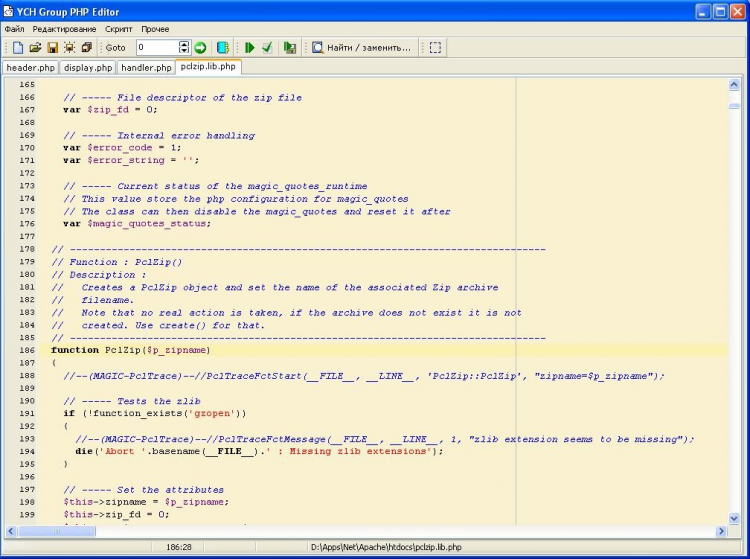The image size is (750, 559).
Task: Click the teal book icon in toolbar
Action: [223, 47]
